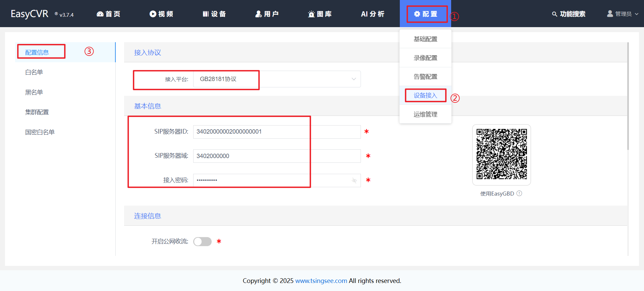
Task: Select 基础配置 from the dropdown menu
Action: click(x=425, y=39)
